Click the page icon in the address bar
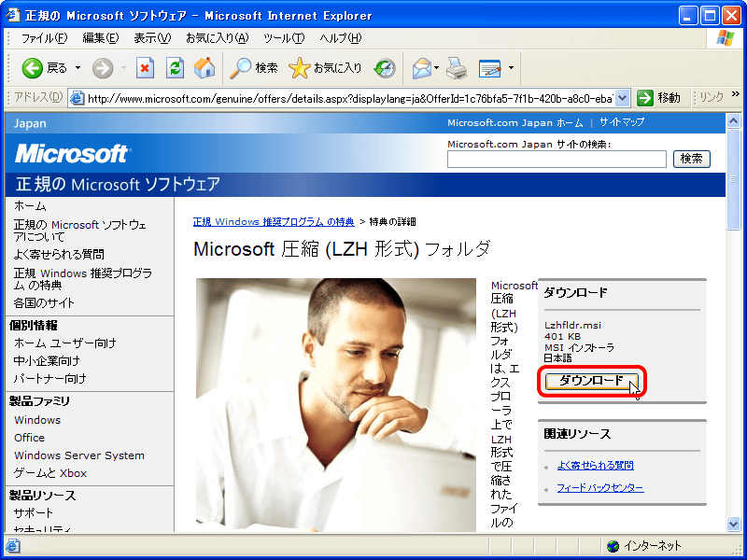 (x=76, y=98)
